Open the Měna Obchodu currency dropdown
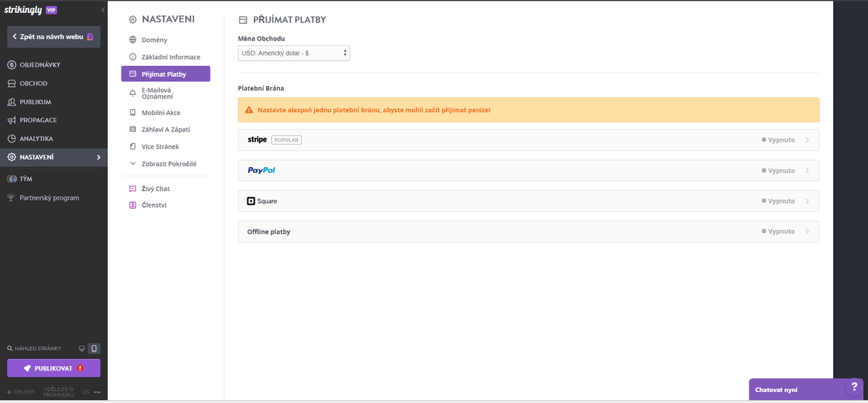The width and height of the screenshot is (868, 403). [x=294, y=53]
